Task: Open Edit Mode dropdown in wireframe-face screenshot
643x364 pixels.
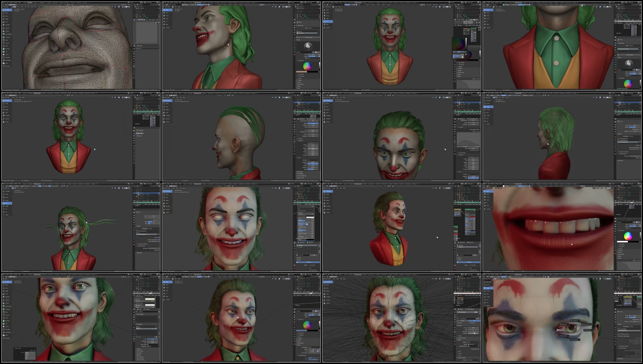Action: [6, 7]
